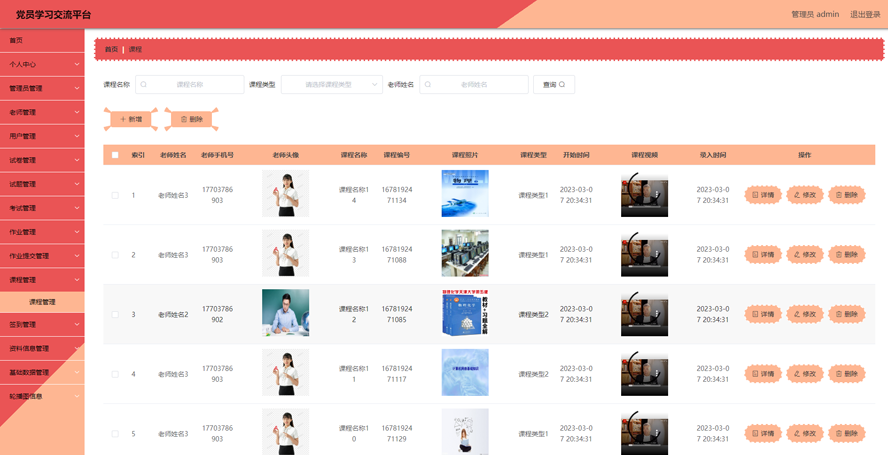The width and height of the screenshot is (888, 455).
Task: Open course photo thumbnail for 课程名称13
Action: point(465,253)
